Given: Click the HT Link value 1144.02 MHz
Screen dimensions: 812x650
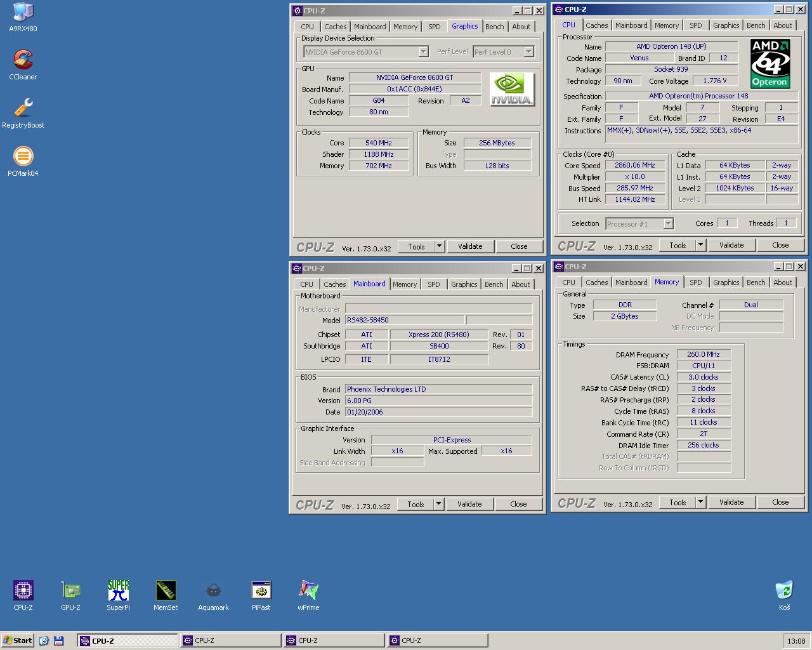Looking at the screenshot, I should [x=635, y=199].
